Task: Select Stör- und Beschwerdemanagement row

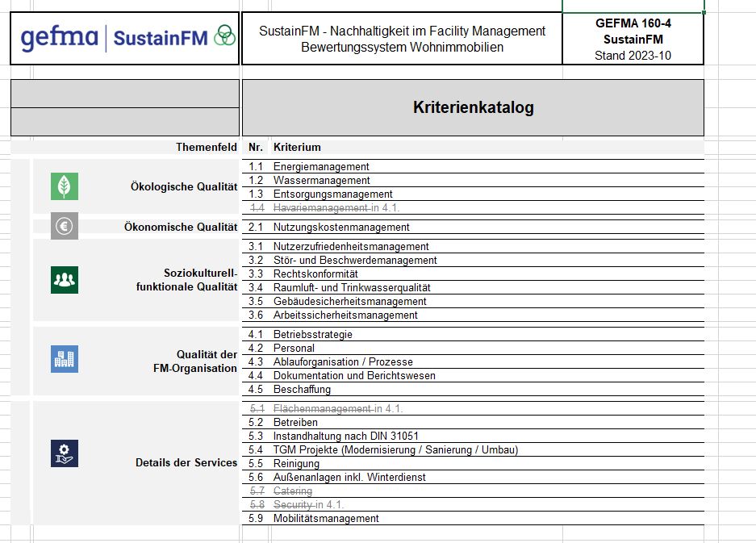Action: pos(473,260)
